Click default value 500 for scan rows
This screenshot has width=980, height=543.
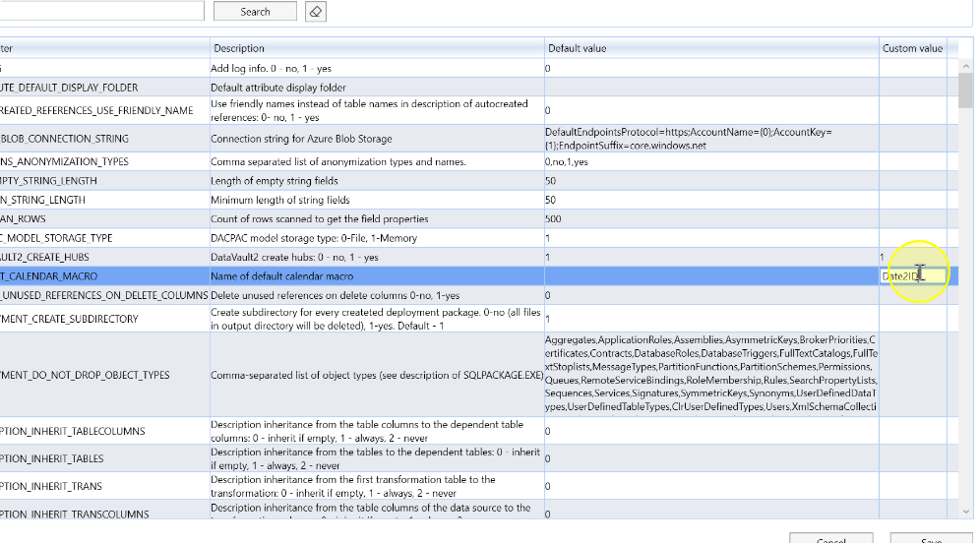tap(553, 218)
